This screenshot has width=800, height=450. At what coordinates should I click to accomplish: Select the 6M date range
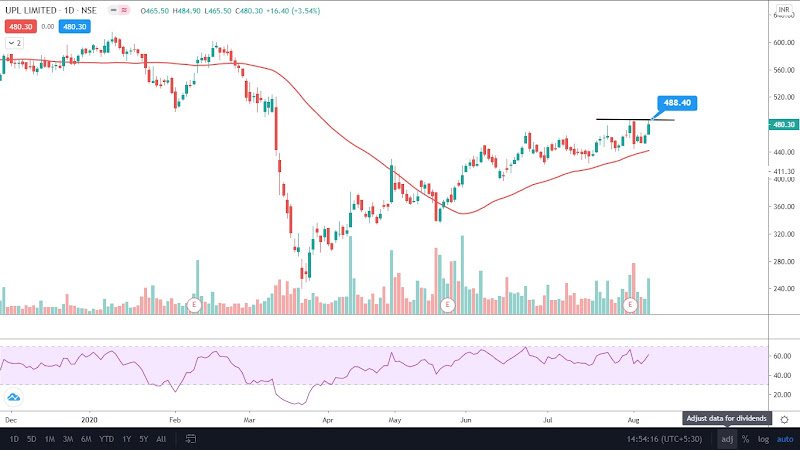[x=86, y=439]
